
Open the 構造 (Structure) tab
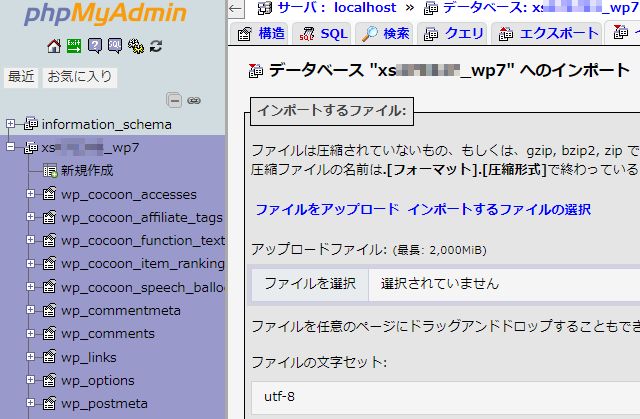pos(262,34)
